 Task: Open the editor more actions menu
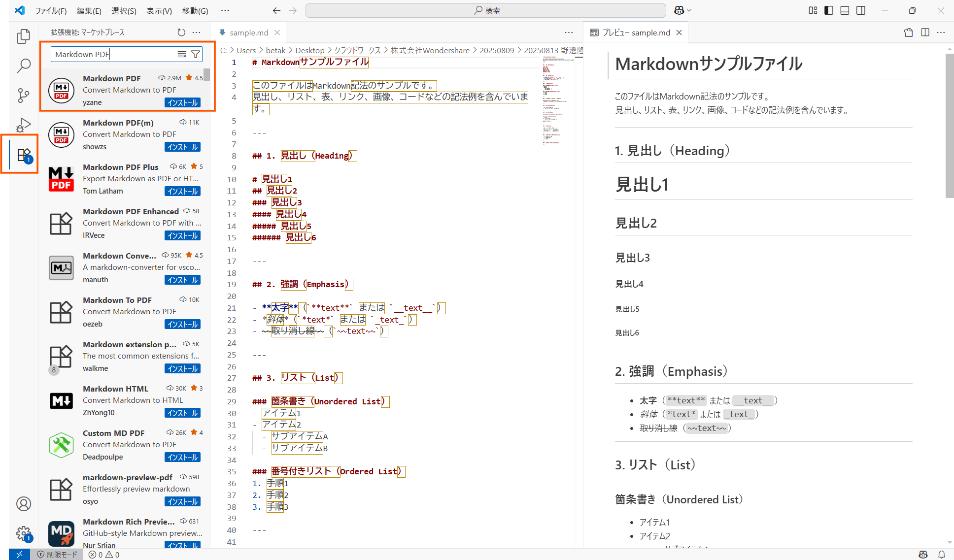(x=569, y=32)
